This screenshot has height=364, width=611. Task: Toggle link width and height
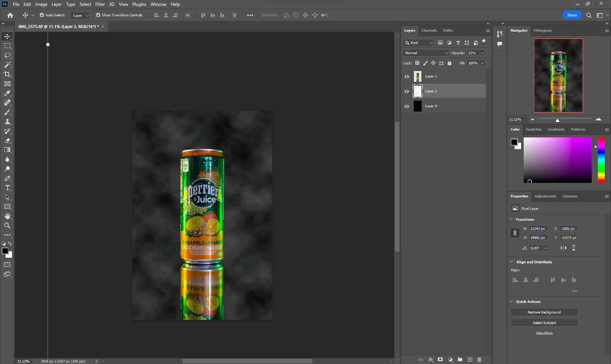(515, 233)
